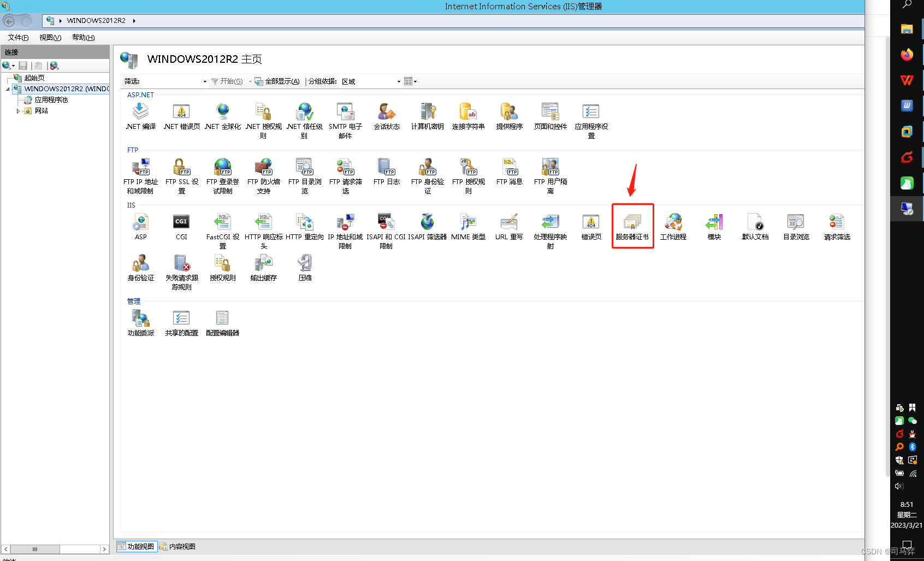This screenshot has width=924, height=561.
Task: Click the volume icon in system tray
Action: click(x=899, y=486)
